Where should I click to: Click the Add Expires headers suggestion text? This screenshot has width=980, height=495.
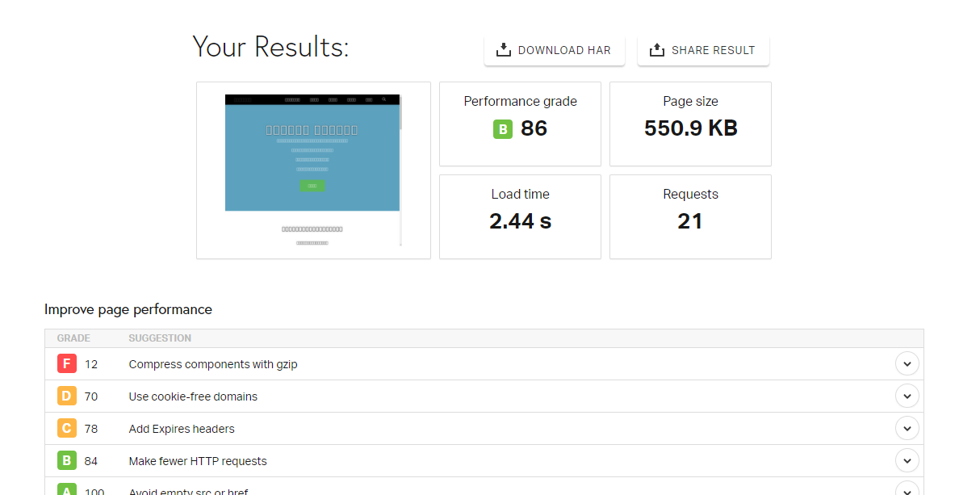182,429
